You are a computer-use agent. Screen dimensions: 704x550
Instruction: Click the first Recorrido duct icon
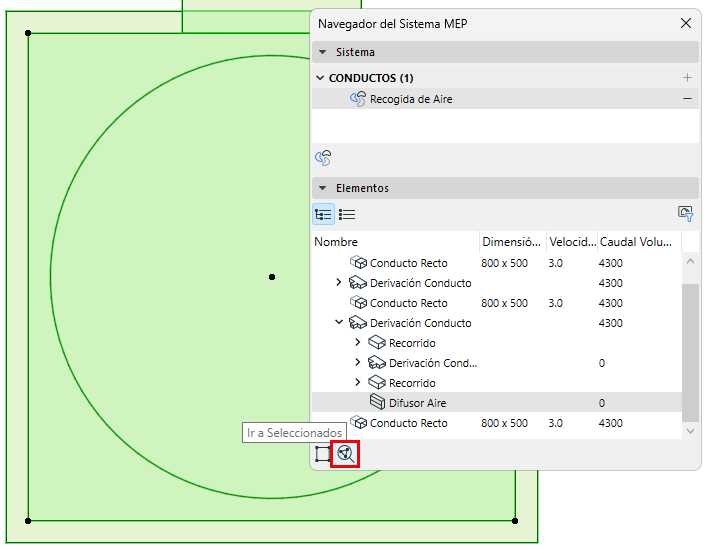coord(377,343)
